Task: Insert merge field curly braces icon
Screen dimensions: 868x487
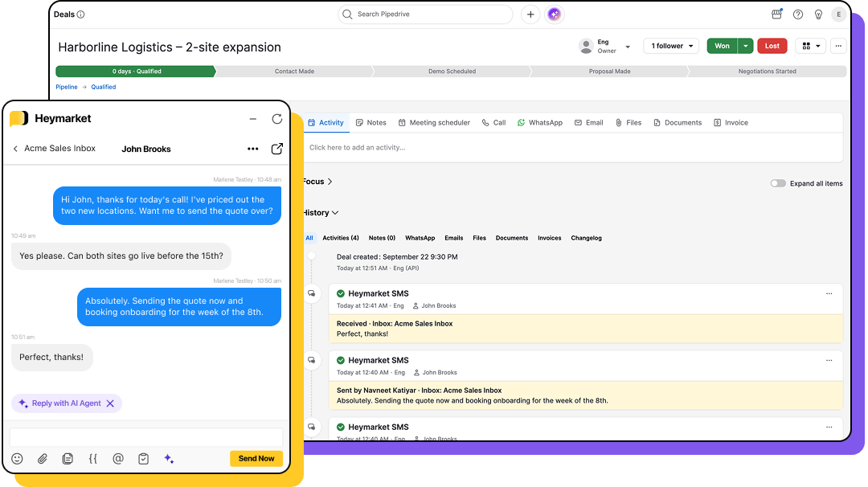Action: click(93, 459)
